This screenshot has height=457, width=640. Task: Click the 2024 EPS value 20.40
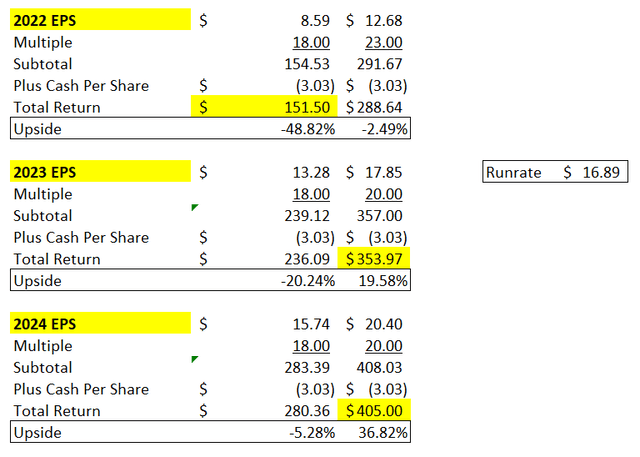click(386, 324)
